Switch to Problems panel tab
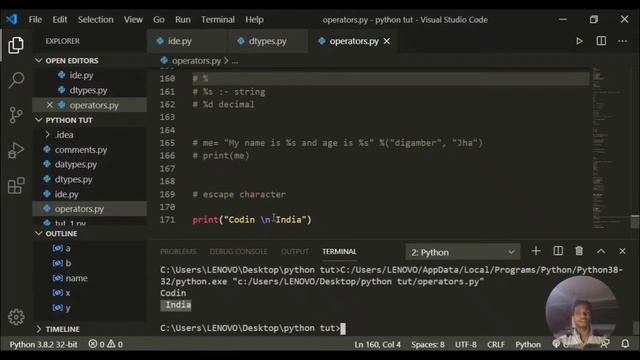Viewport: 640px width, 360px height. click(178, 251)
